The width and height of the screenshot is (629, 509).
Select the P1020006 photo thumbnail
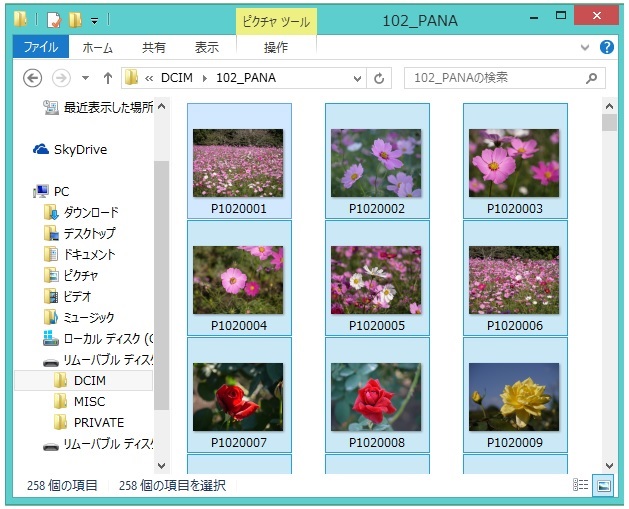coord(515,278)
